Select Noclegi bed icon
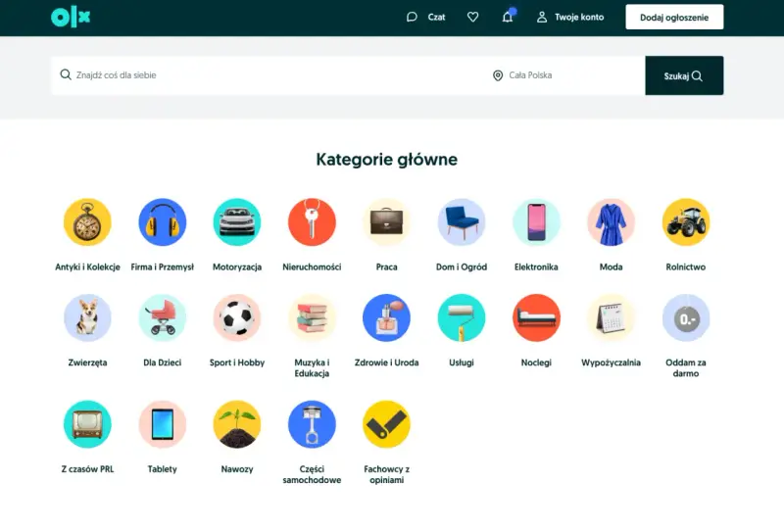Image resolution: width=784 pixels, height=532 pixels. coord(536,318)
